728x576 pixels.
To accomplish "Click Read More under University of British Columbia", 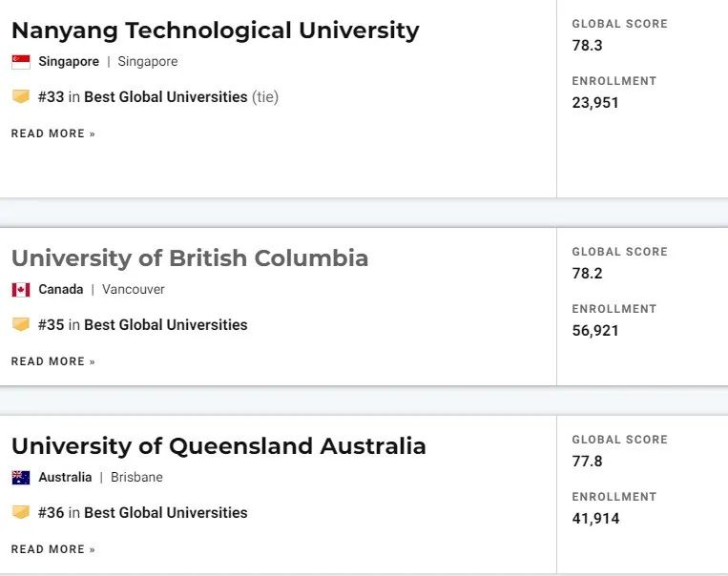I will tap(53, 361).
